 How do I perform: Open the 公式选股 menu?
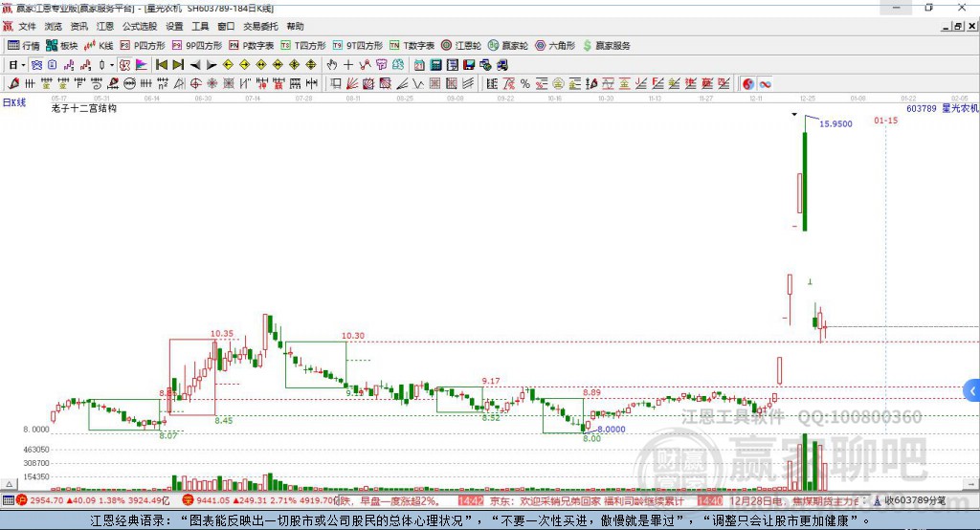[x=140, y=26]
